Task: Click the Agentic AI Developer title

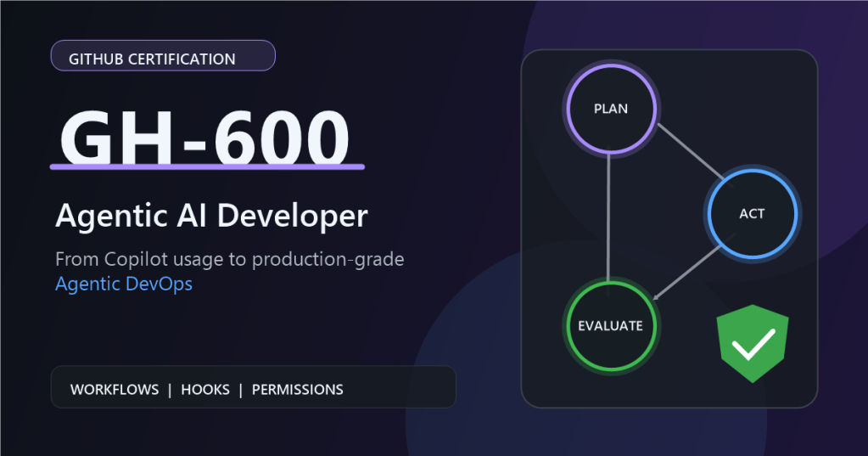Action: click(211, 216)
